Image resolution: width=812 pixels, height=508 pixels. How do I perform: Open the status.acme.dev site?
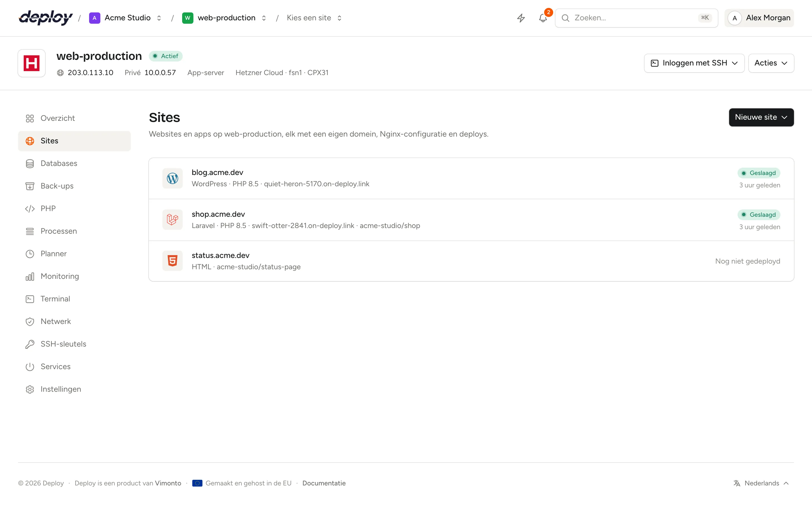point(471,261)
